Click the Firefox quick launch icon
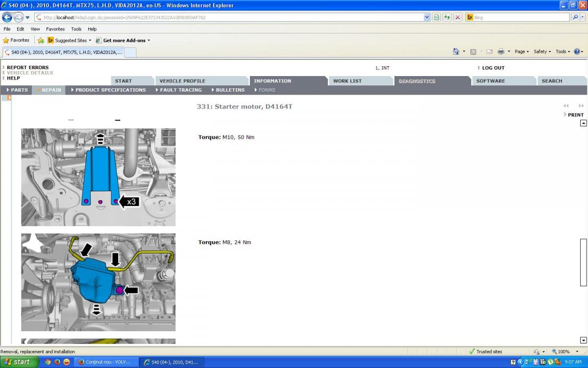This screenshot has height=368, width=588. click(57, 362)
